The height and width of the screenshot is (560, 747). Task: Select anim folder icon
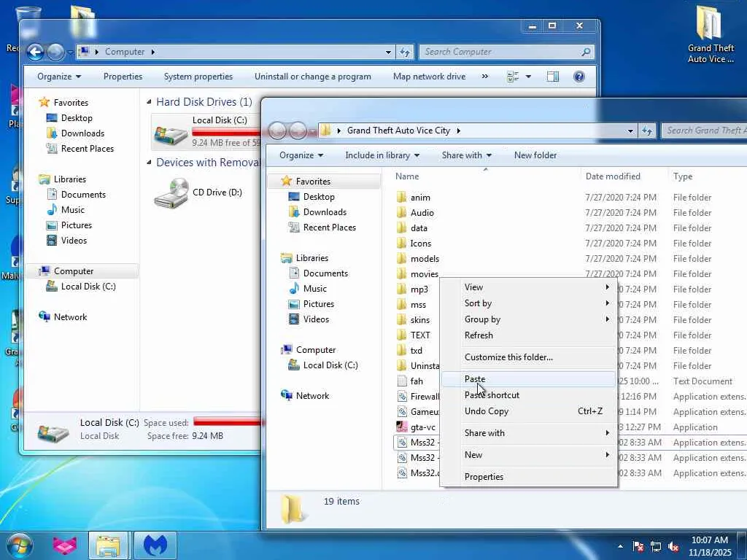(x=402, y=197)
